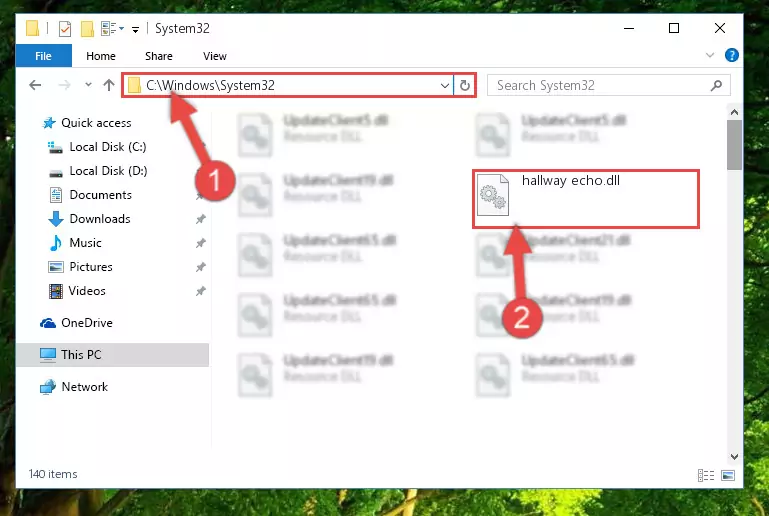Go up one folder level
Image resolution: width=769 pixels, height=516 pixels.
[109, 85]
